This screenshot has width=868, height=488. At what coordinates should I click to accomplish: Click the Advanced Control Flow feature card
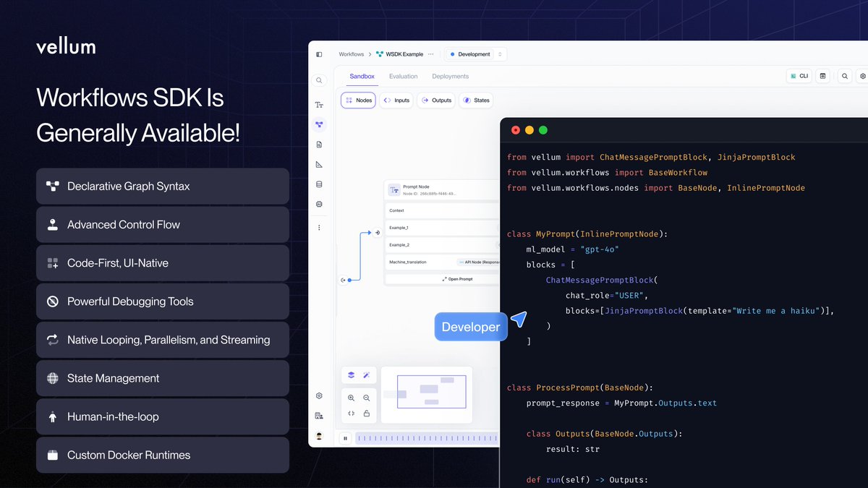pos(163,224)
